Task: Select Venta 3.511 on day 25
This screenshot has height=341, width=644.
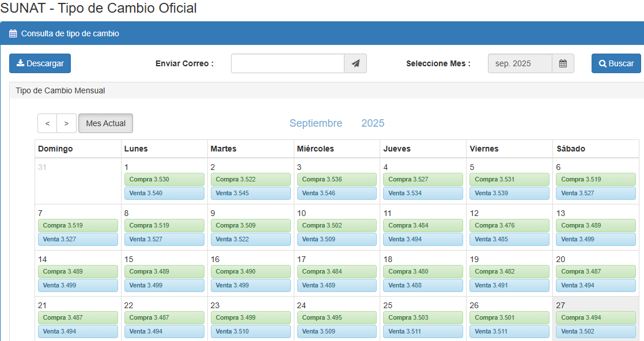Action: 423,331
